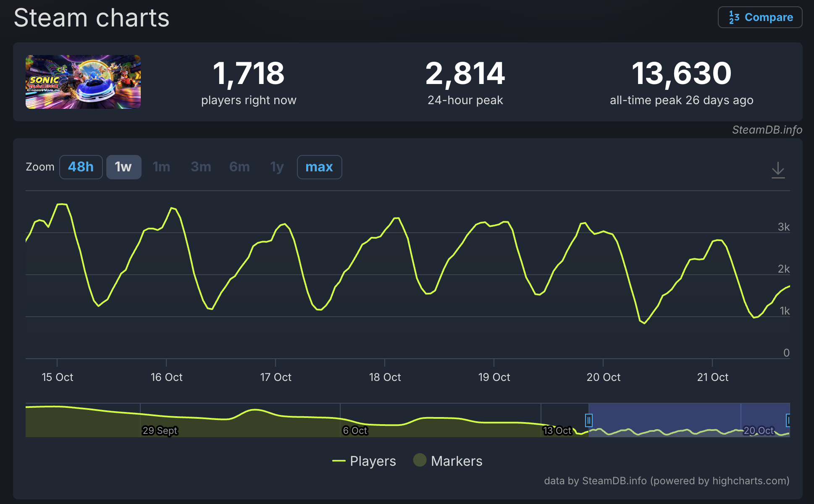
Task: Choose the 3m zoom option
Action: coord(201,167)
